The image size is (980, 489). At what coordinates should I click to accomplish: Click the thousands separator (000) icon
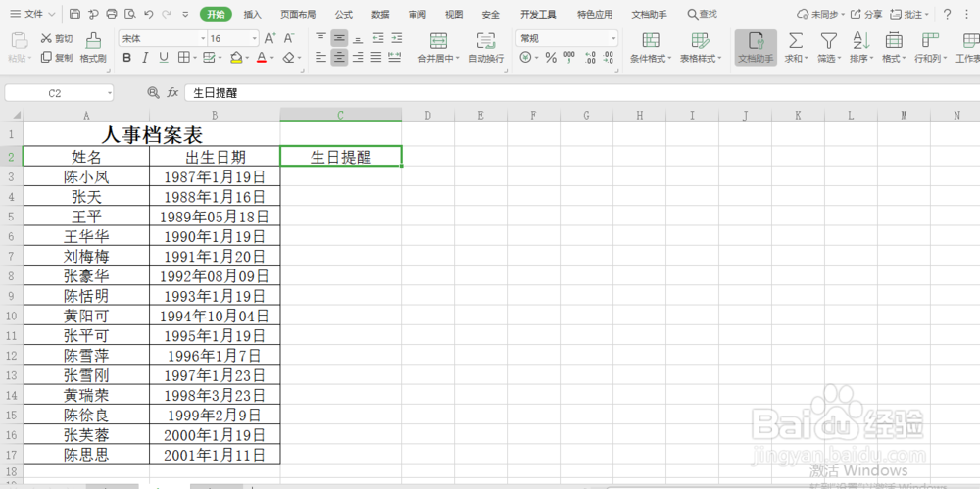pyautogui.click(x=569, y=58)
